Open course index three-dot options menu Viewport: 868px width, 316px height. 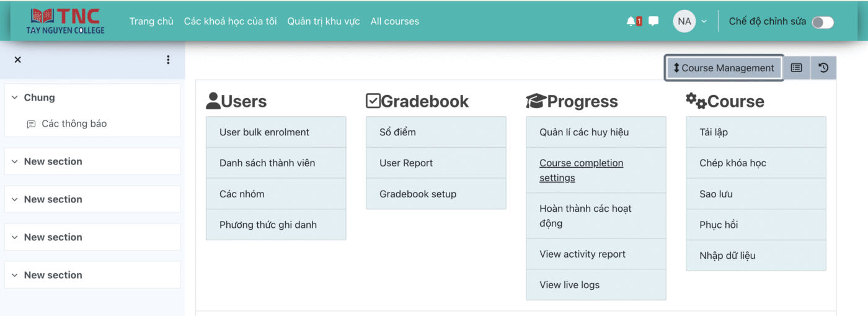(168, 60)
